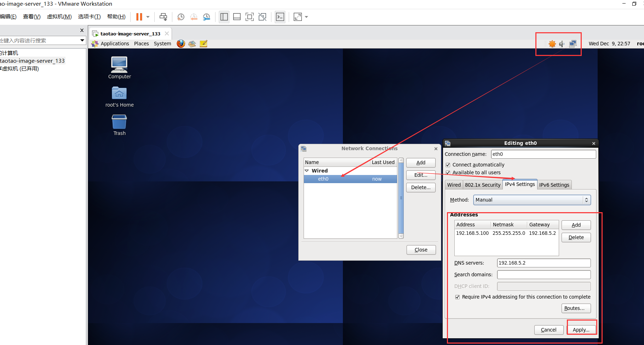Image resolution: width=644 pixels, height=345 pixels.
Task: Click the network connection tray icon
Action: 573,44
